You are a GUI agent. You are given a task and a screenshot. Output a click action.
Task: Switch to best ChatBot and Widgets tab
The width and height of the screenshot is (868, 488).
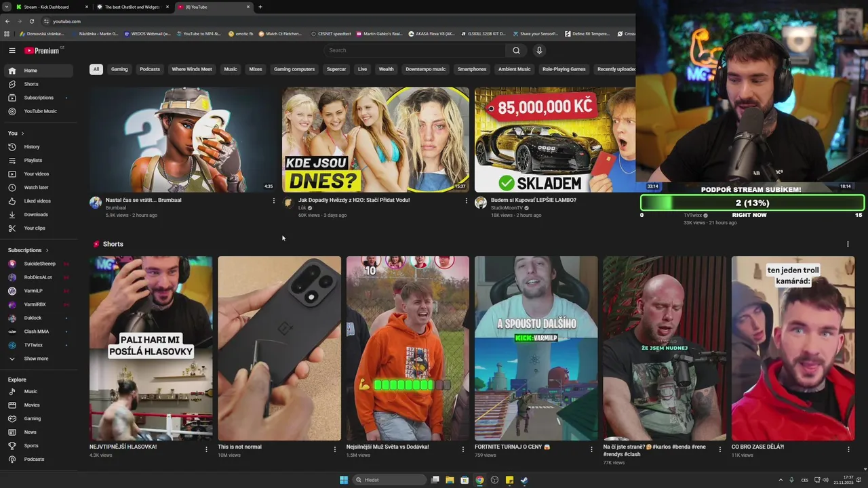click(x=132, y=7)
